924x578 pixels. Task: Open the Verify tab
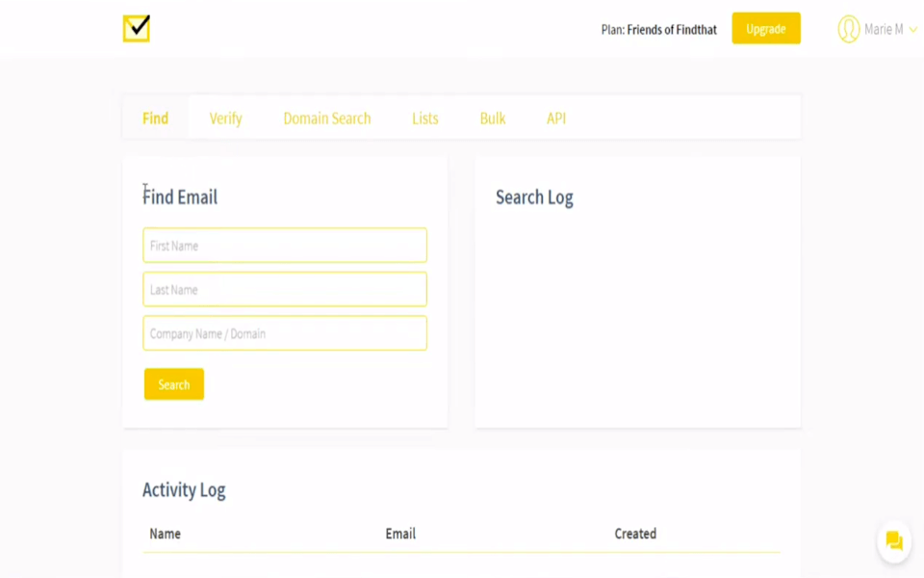click(225, 118)
